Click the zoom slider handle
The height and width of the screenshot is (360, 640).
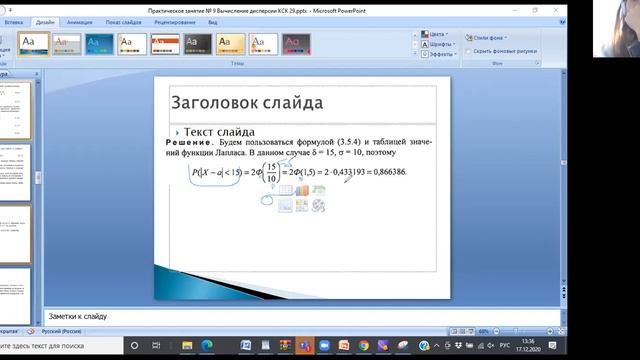click(516, 331)
